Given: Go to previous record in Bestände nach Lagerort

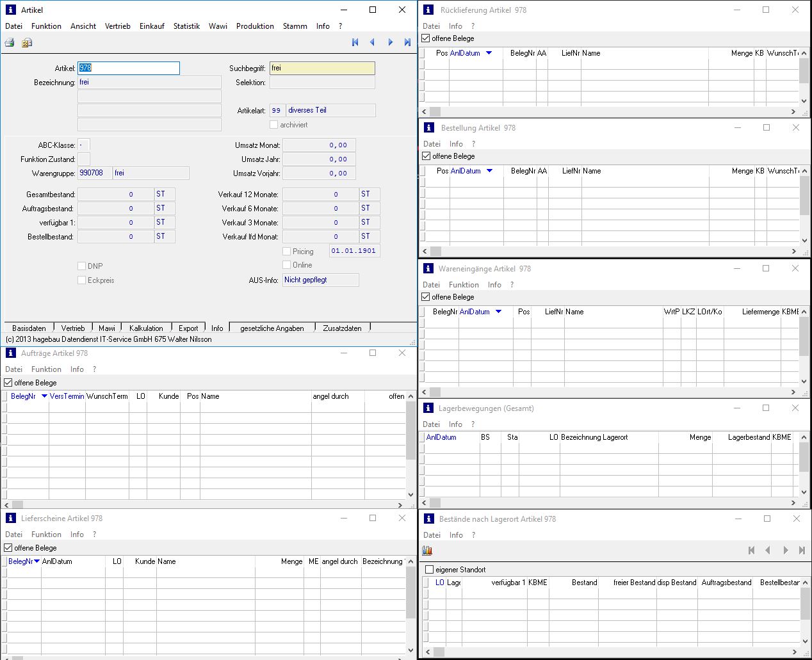Looking at the screenshot, I should [x=768, y=550].
